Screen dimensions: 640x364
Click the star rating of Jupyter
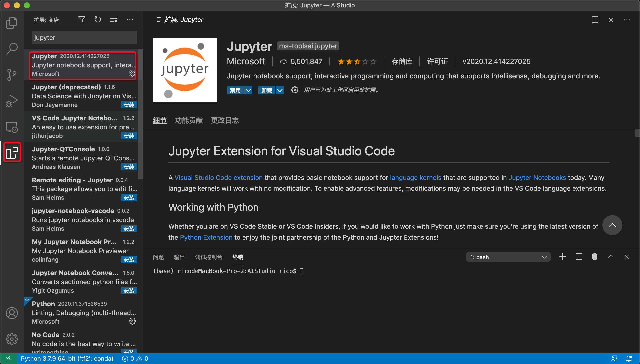click(357, 61)
